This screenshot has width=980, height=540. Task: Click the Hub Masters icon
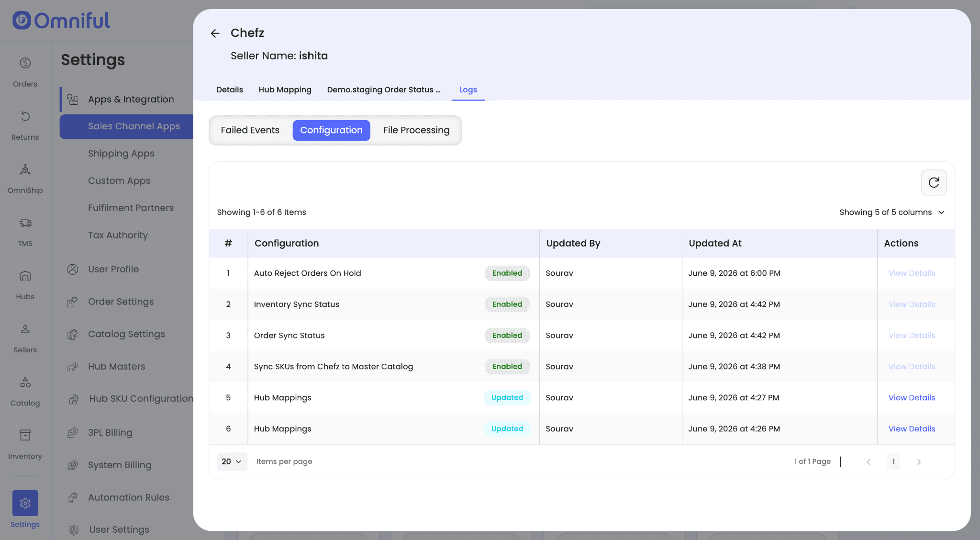click(73, 367)
